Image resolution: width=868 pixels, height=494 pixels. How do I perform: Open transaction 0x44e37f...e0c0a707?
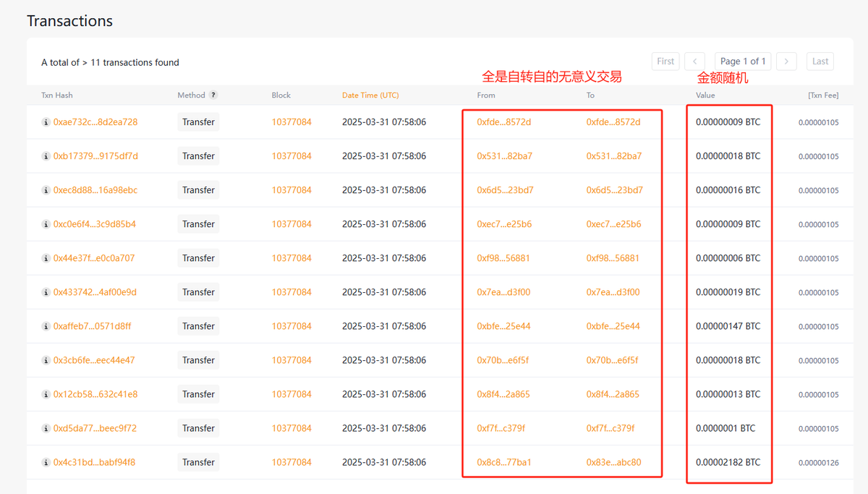point(94,258)
